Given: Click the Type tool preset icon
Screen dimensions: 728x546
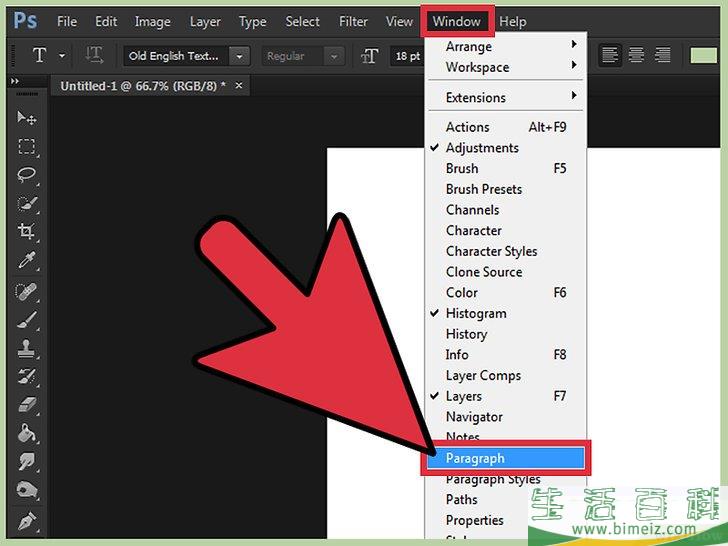Looking at the screenshot, I should pos(39,55).
